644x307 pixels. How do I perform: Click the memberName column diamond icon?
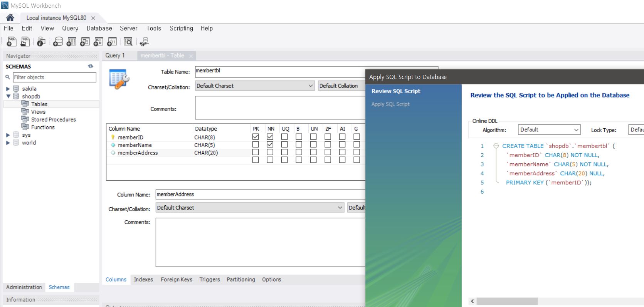[x=113, y=145]
